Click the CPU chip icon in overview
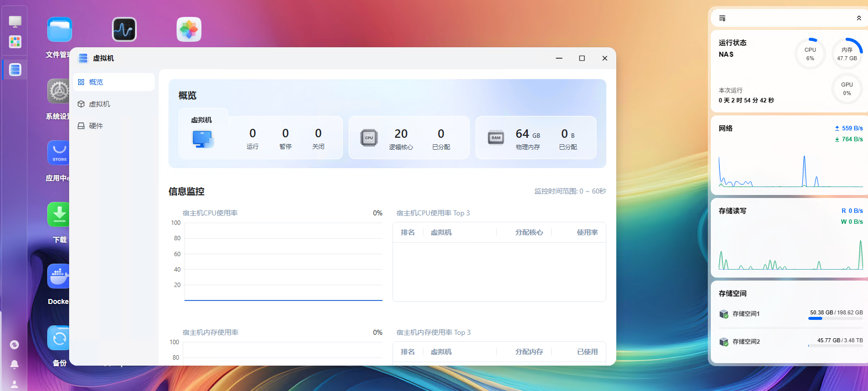Screen dimensions: 868x391 click(369, 138)
